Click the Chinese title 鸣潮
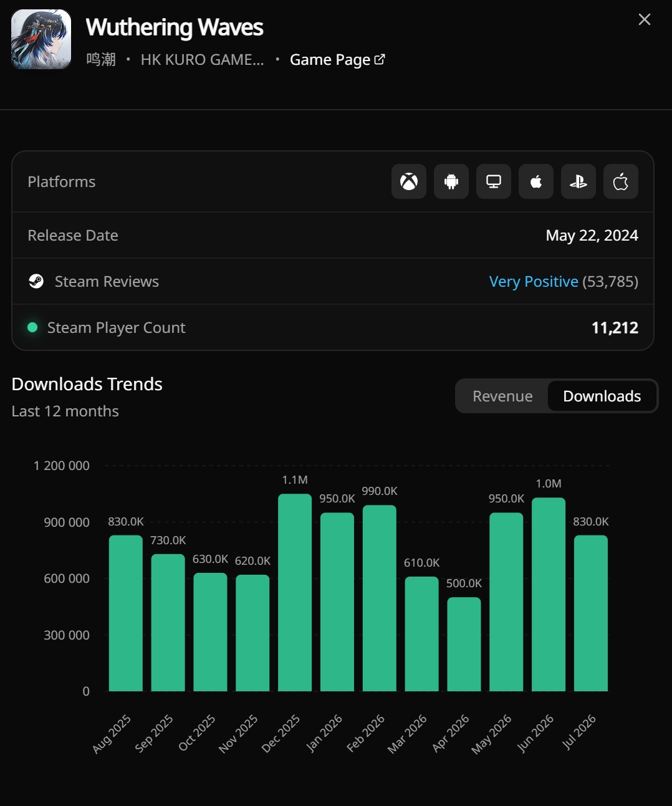The width and height of the screenshot is (672, 806). point(101,59)
